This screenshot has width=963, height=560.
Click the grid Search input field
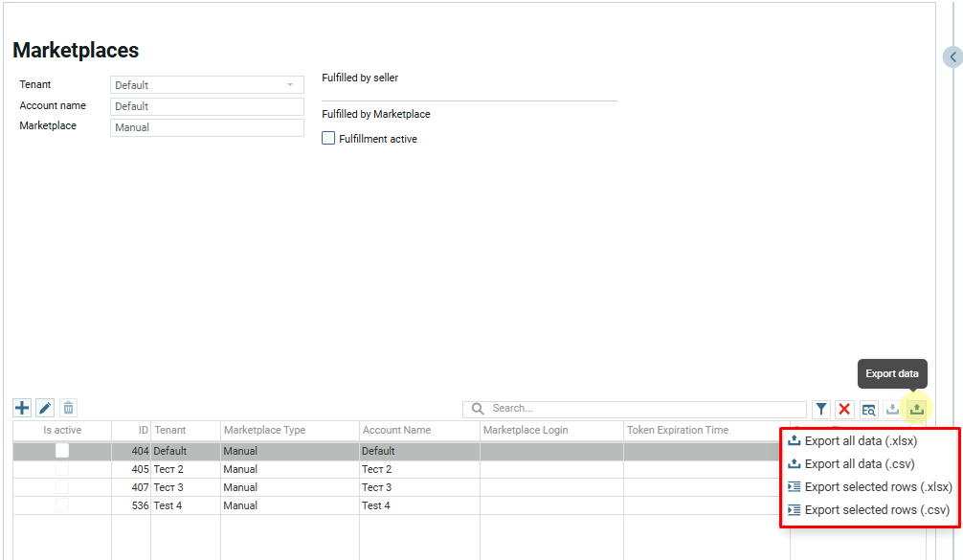[643, 409]
